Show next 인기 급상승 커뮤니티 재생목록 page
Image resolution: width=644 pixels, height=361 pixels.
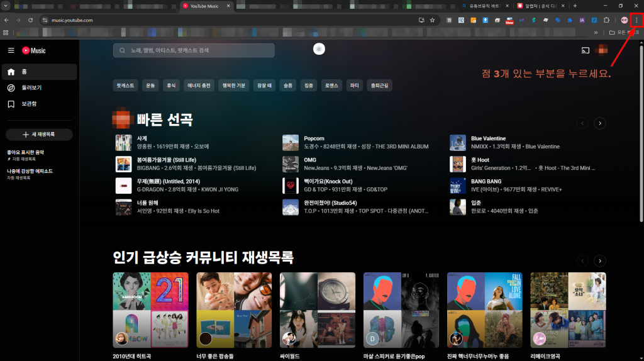coord(599,261)
